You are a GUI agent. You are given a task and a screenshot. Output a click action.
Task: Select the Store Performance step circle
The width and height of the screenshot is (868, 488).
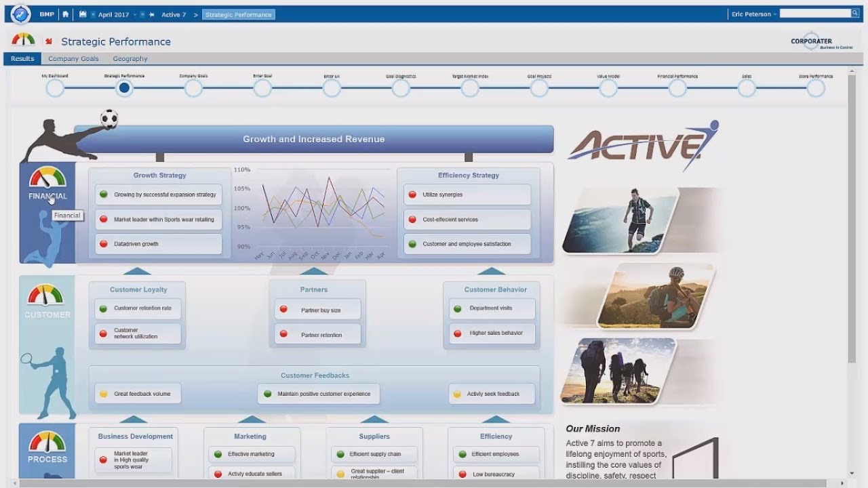816,88
